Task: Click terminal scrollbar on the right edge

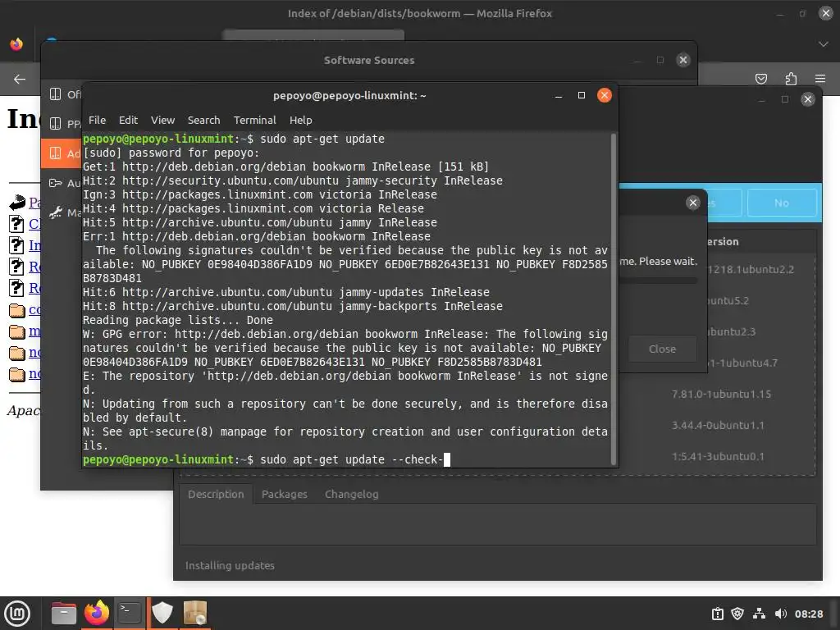Action: click(614, 299)
